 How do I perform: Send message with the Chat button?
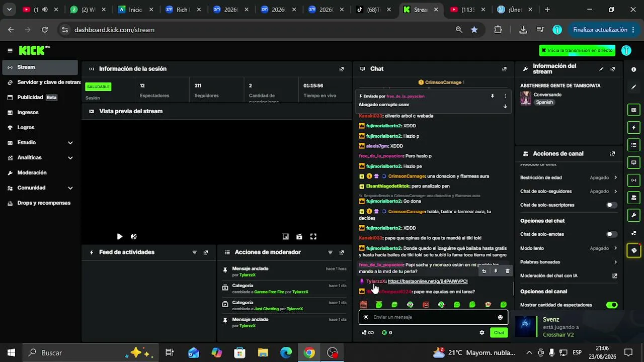(499, 332)
